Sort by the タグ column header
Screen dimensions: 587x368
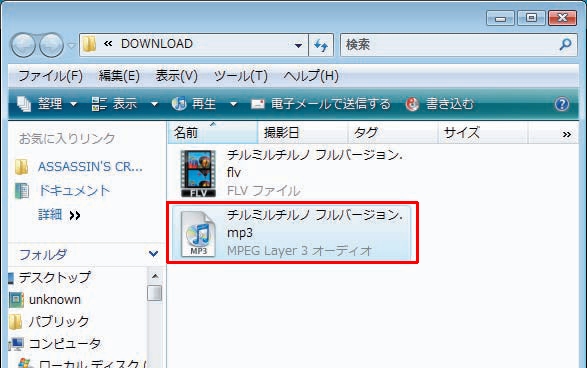pyautogui.click(x=393, y=133)
